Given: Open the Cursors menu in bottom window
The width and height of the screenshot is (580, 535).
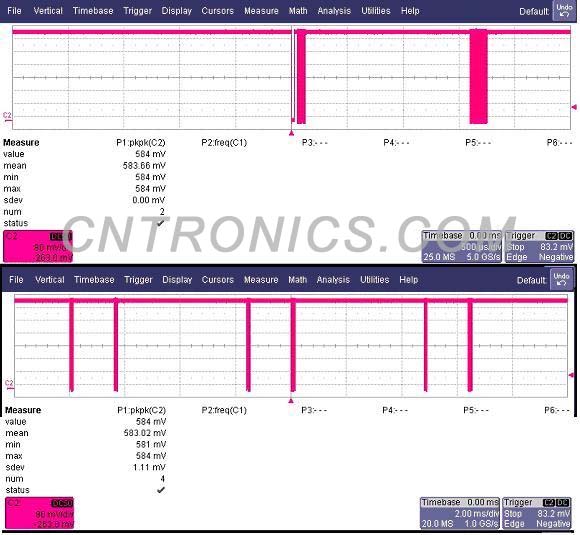Looking at the screenshot, I should [218, 280].
